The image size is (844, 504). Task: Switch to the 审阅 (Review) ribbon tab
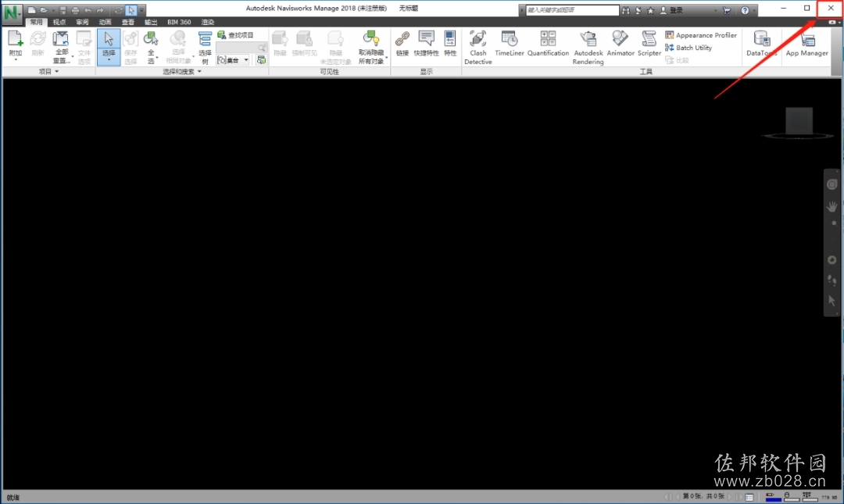coord(82,22)
